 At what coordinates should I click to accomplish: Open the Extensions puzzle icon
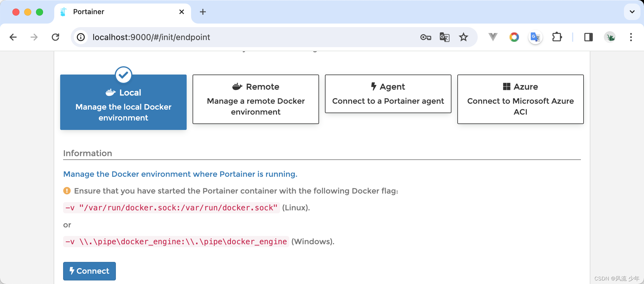coord(557,37)
